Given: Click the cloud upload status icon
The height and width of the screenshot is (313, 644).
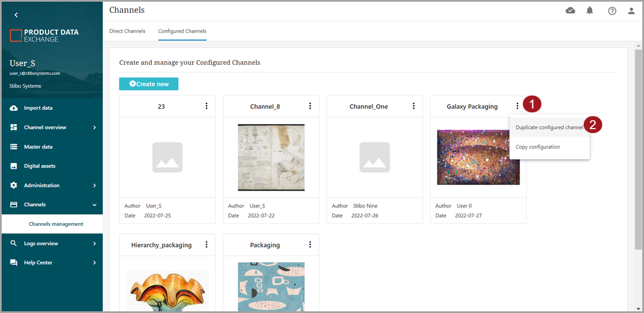Looking at the screenshot, I should tap(570, 11).
